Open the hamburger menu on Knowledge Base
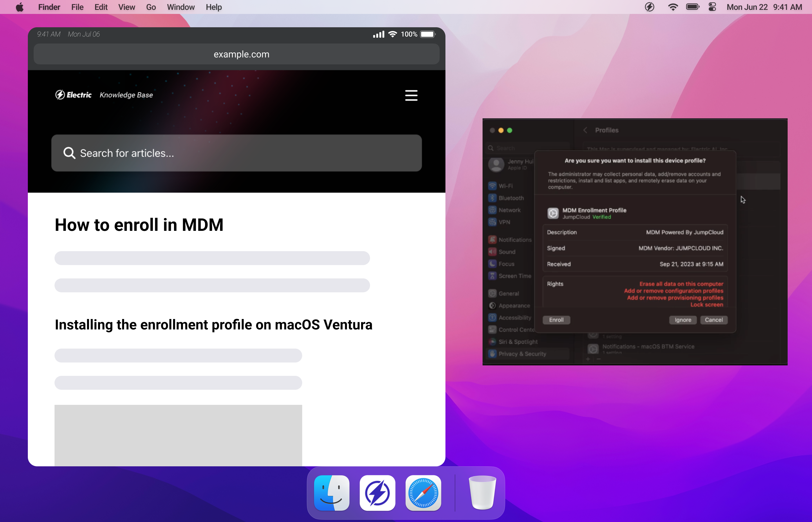 click(x=411, y=95)
